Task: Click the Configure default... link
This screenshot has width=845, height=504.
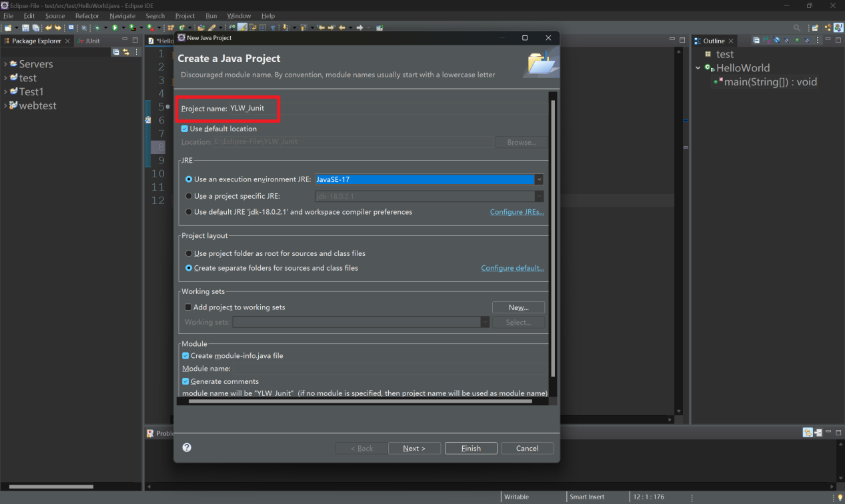Action: pos(513,268)
